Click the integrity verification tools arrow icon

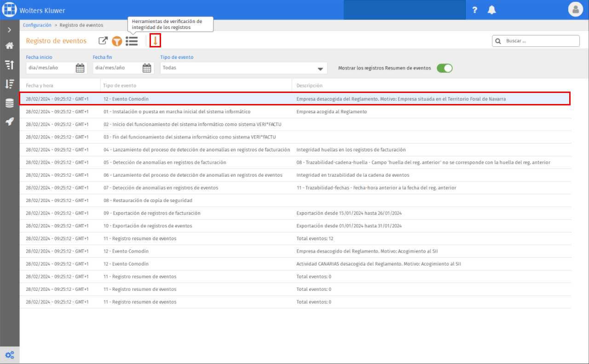pyautogui.click(x=156, y=40)
